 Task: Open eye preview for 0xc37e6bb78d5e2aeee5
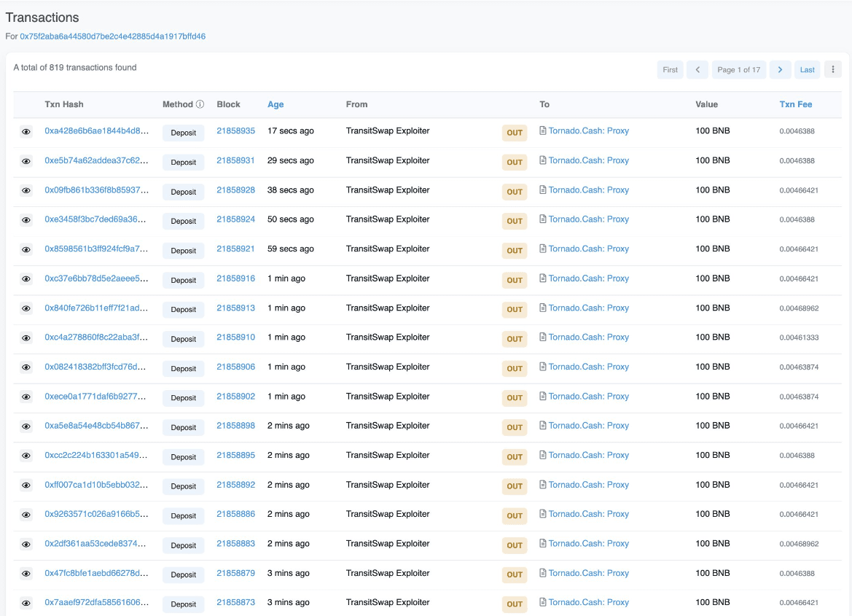pyautogui.click(x=26, y=279)
